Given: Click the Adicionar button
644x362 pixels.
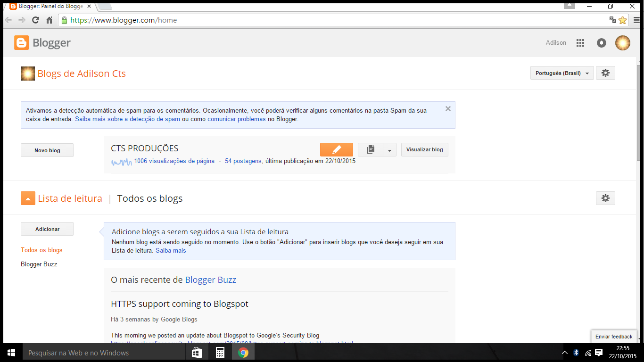Looking at the screenshot, I should coord(47,229).
